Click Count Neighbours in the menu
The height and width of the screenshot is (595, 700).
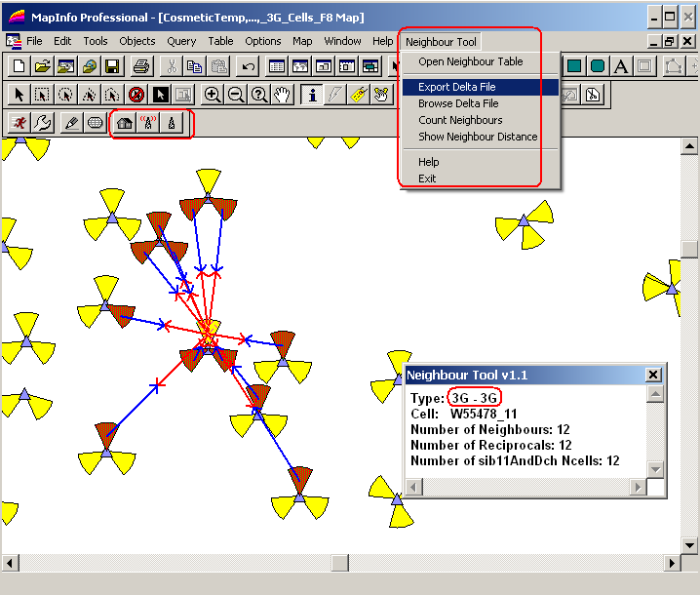pyautogui.click(x=460, y=120)
